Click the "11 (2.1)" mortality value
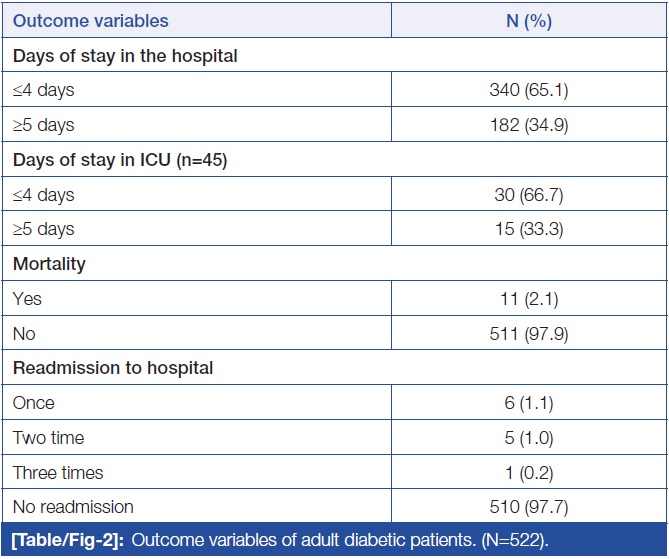The height and width of the screenshot is (559, 669). pyautogui.click(x=530, y=299)
